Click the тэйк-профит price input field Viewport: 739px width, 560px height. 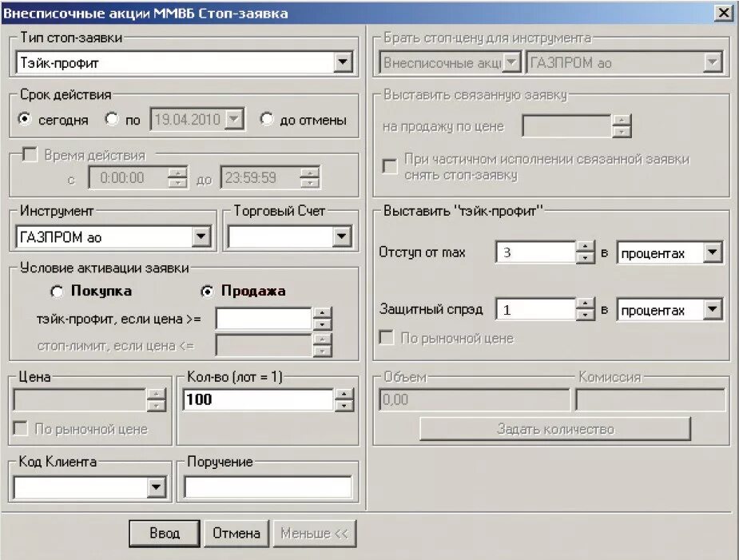pos(264,319)
